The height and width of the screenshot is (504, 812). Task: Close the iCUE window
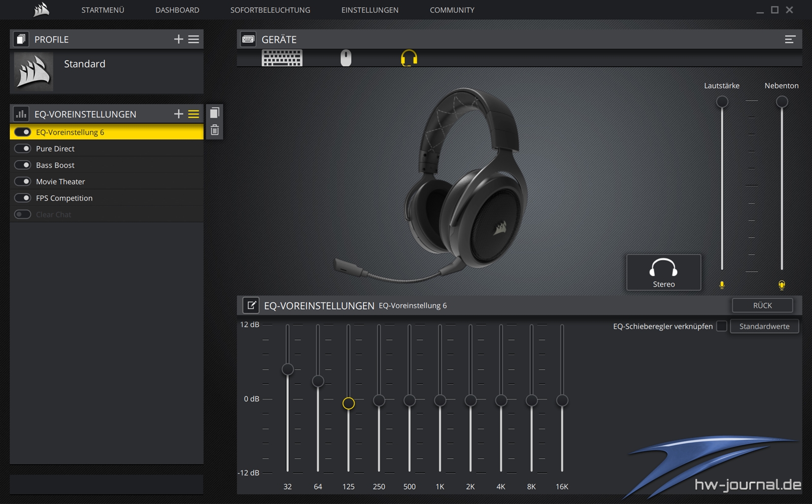pyautogui.click(x=789, y=10)
